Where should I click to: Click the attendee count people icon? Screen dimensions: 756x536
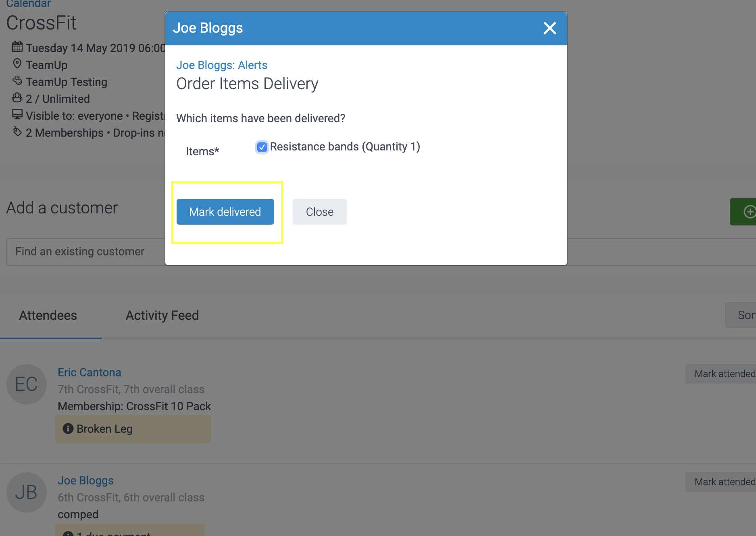coord(17,98)
